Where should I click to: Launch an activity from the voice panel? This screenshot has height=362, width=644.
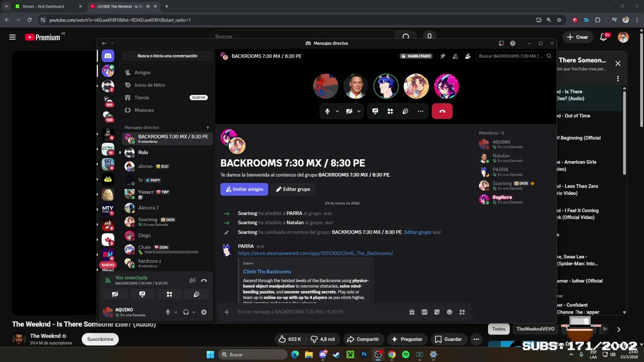click(x=170, y=294)
